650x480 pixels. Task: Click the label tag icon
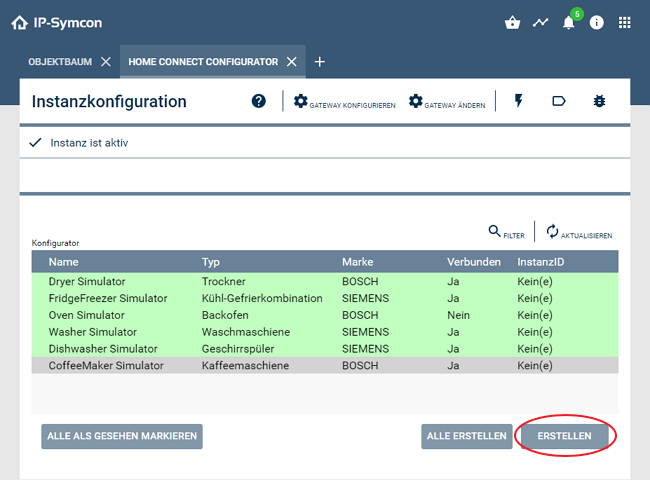[x=559, y=101]
